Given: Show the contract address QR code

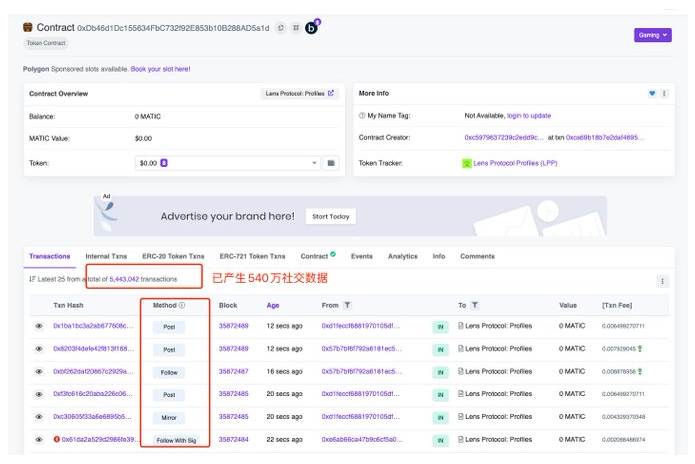Looking at the screenshot, I should click(x=296, y=28).
